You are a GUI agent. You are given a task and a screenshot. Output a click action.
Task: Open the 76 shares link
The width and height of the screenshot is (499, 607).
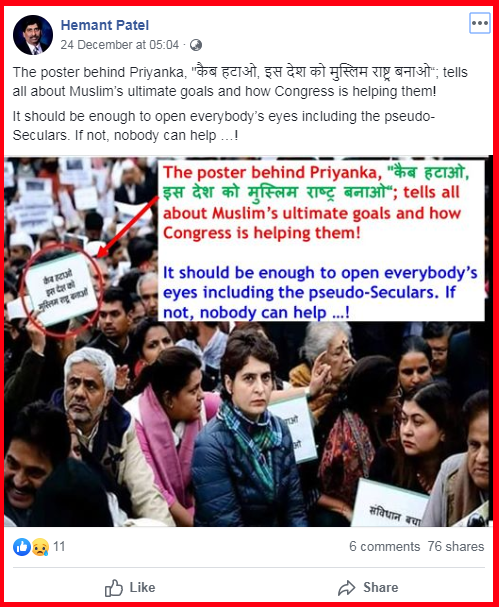[456, 546]
